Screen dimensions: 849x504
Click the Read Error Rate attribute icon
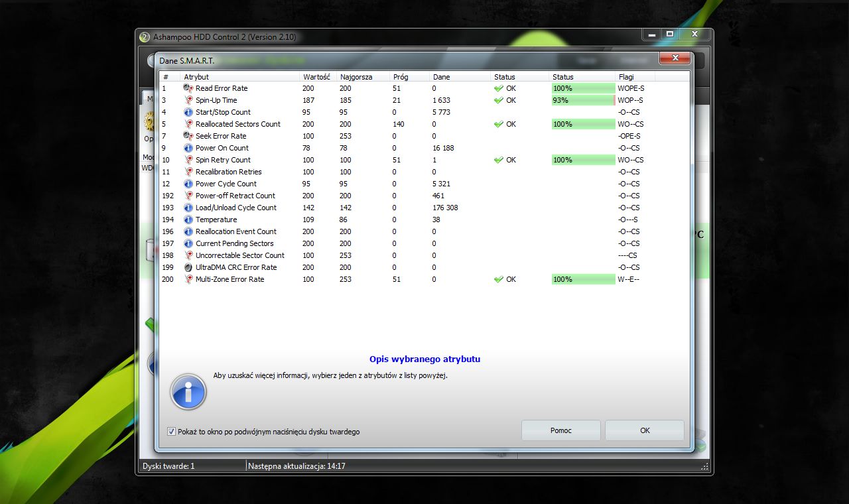pyautogui.click(x=188, y=88)
